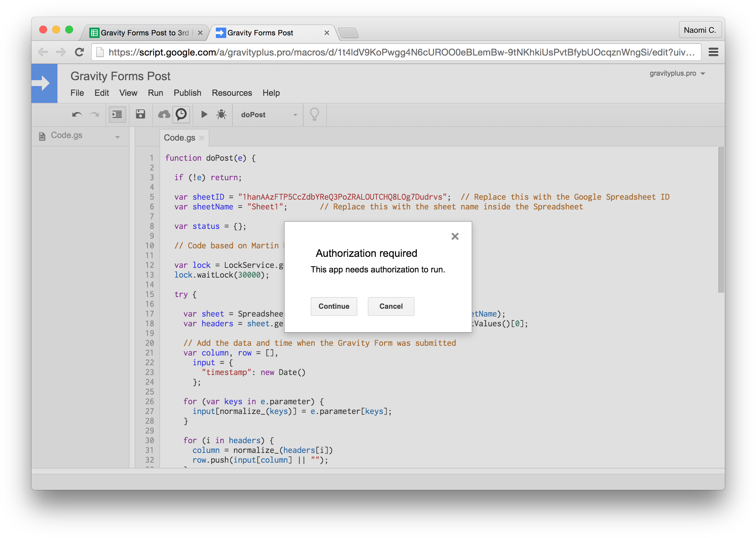756x538 pixels.
Task: Click the Sheets icon on first browser tab
Action: click(94, 33)
